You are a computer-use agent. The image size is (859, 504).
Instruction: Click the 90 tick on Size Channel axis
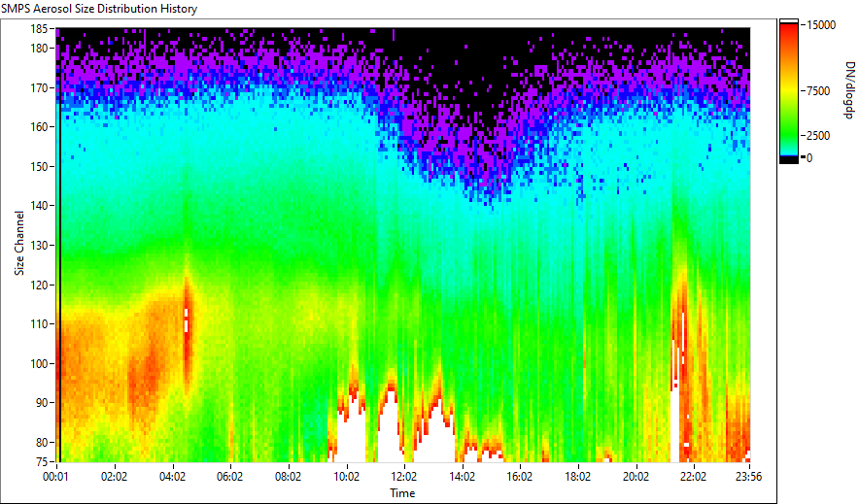43,403
